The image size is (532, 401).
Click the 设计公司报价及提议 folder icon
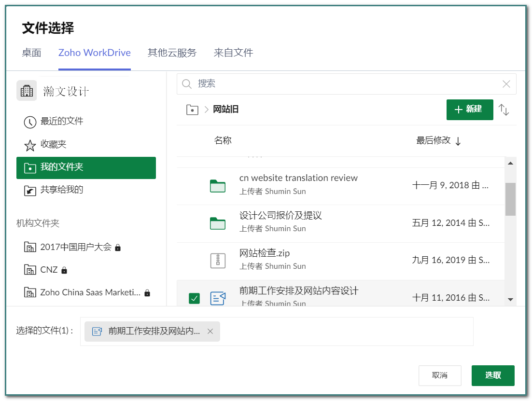click(x=218, y=223)
